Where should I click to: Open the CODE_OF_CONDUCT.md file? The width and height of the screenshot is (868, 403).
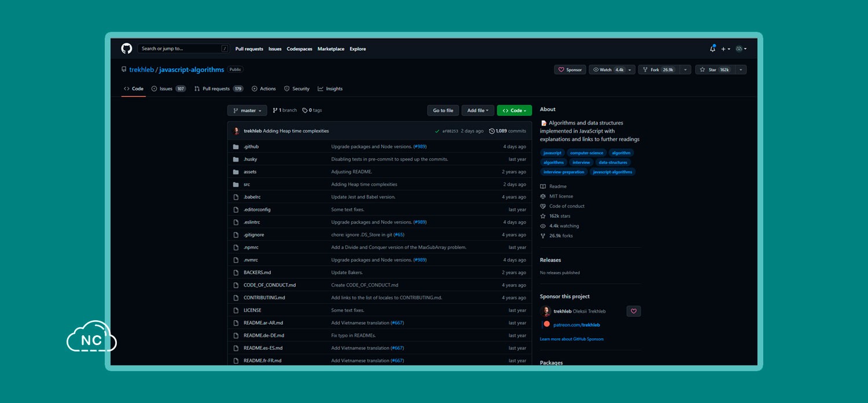[x=270, y=285]
